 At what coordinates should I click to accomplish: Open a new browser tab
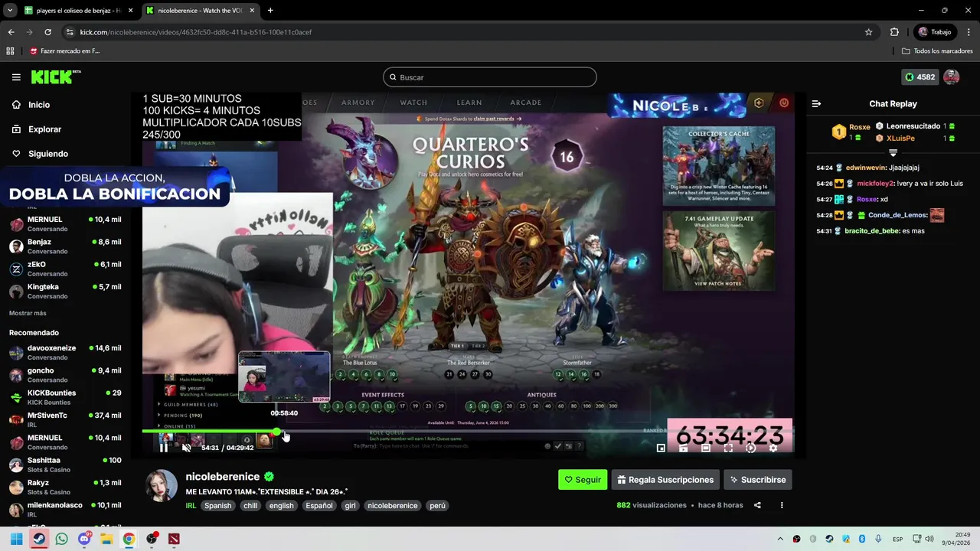click(x=270, y=11)
